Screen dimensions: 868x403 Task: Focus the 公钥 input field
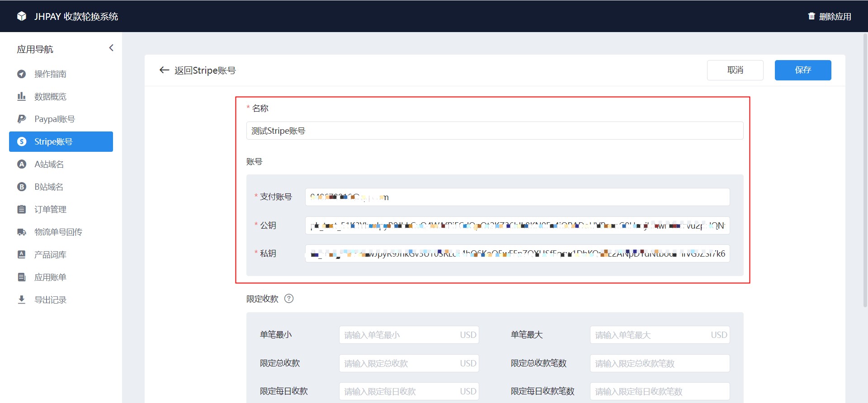click(517, 225)
